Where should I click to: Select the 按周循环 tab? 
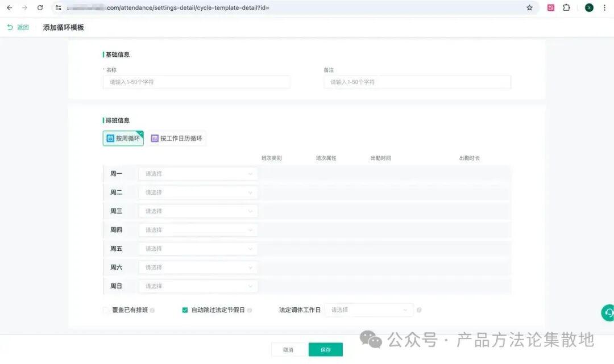tap(123, 139)
